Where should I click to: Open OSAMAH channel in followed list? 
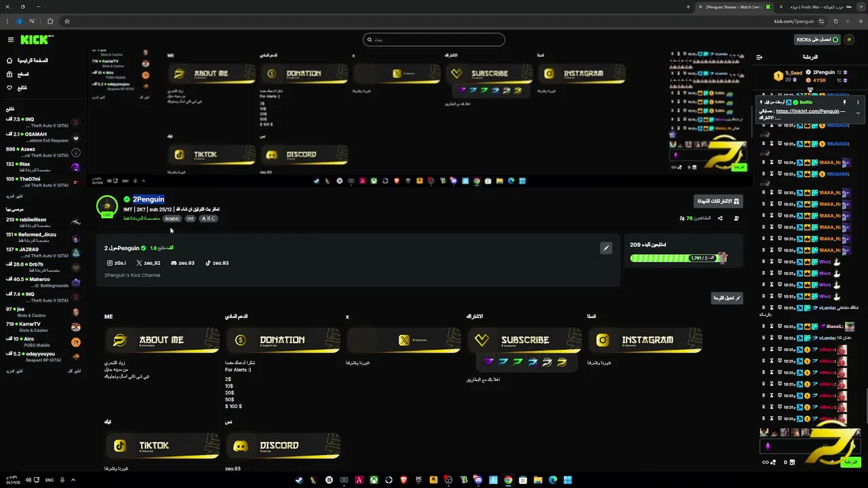[x=43, y=137]
